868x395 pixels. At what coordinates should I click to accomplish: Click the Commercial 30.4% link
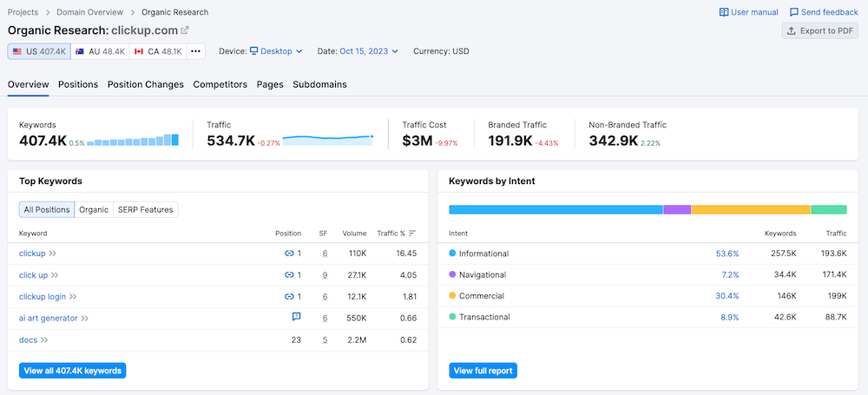727,296
